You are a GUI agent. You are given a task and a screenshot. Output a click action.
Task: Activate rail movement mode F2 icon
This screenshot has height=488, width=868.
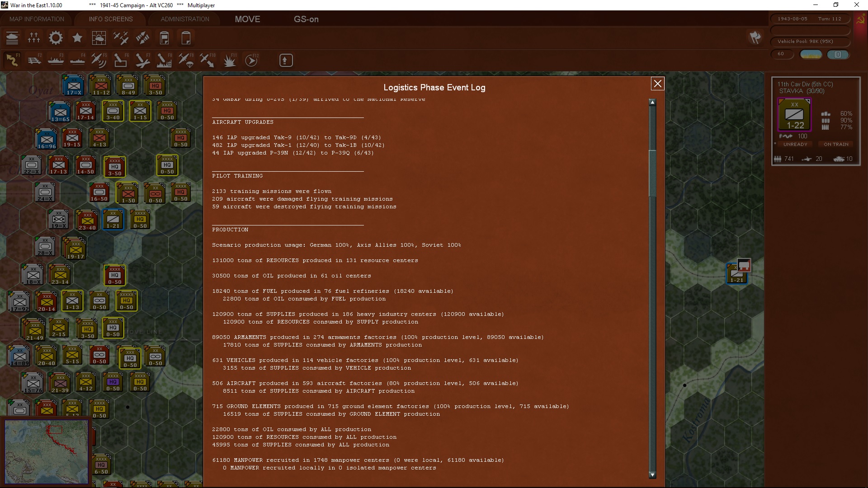[x=34, y=60]
